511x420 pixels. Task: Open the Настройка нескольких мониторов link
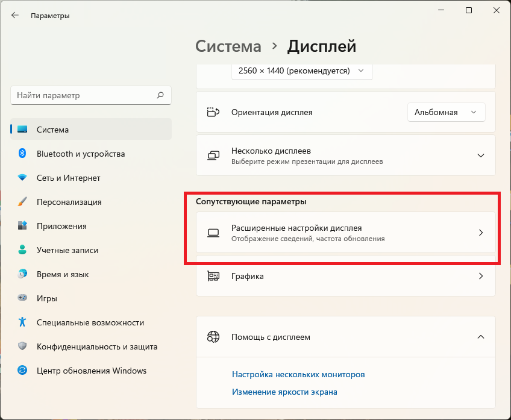click(298, 374)
